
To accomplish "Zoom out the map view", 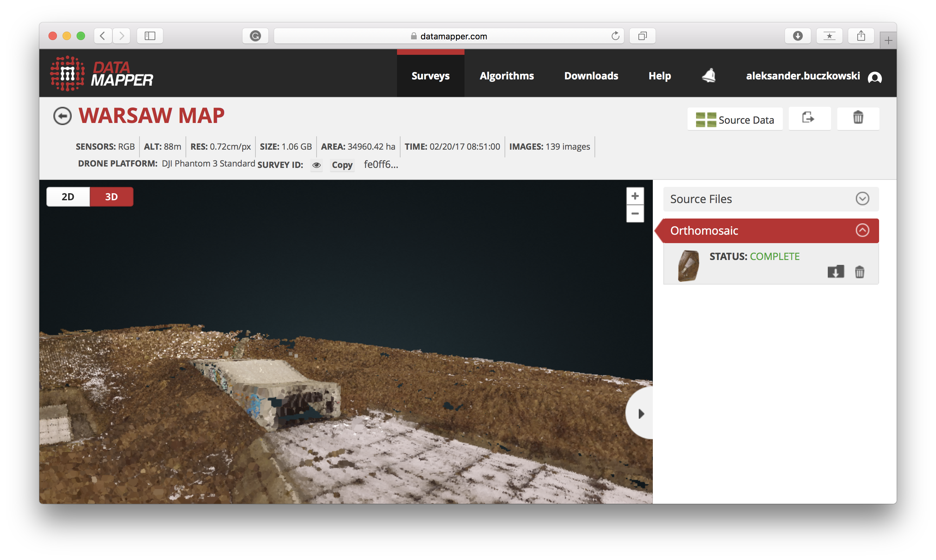I will (635, 214).
